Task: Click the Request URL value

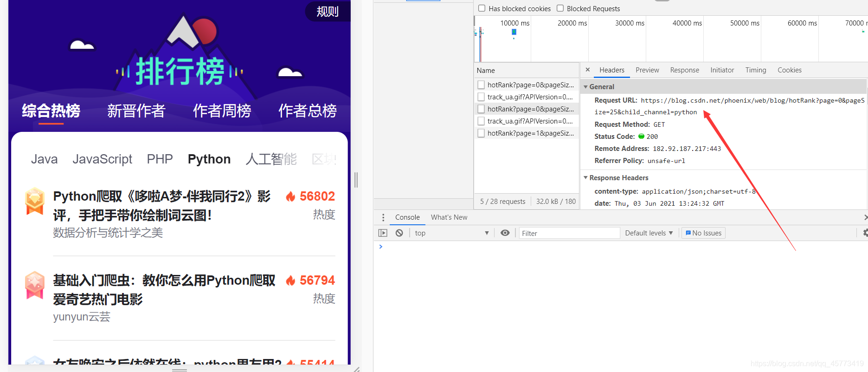Action: pyautogui.click(x=730, y=106)
